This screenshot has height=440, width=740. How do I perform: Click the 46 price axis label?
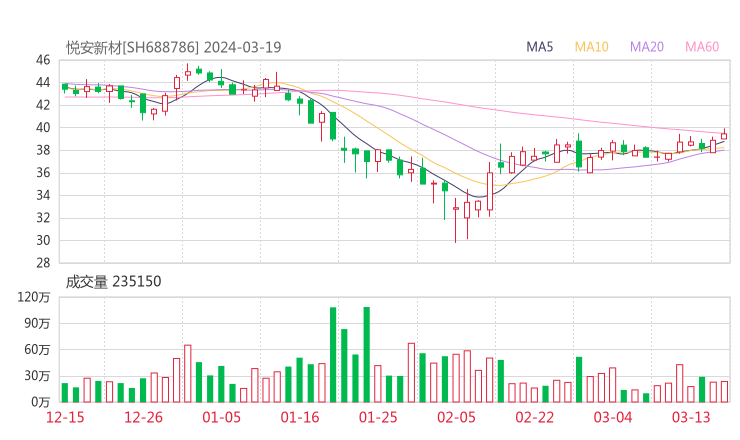(x=43, y=60)
